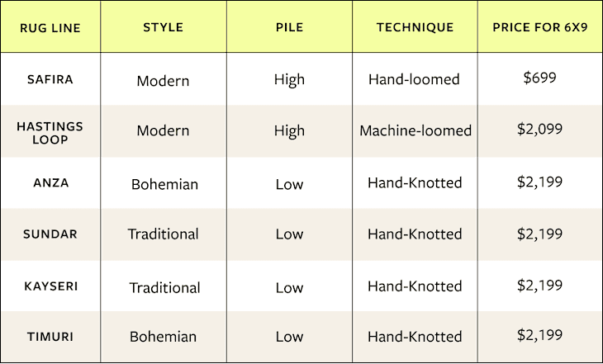This screenshot has width=603, height=364.
Task: Select the HASTINGS LOOP rug name
Action: (50, 132)
